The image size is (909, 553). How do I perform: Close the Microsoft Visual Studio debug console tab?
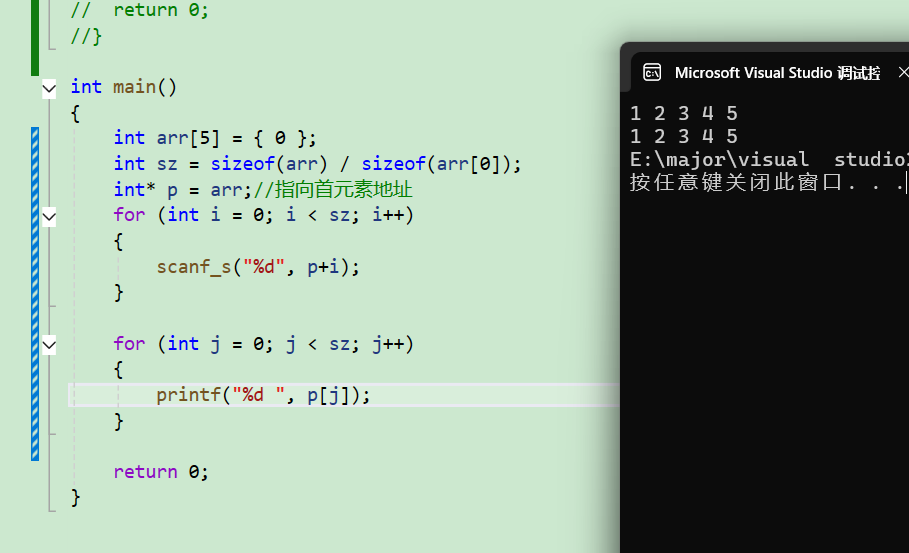pos(903,72)
